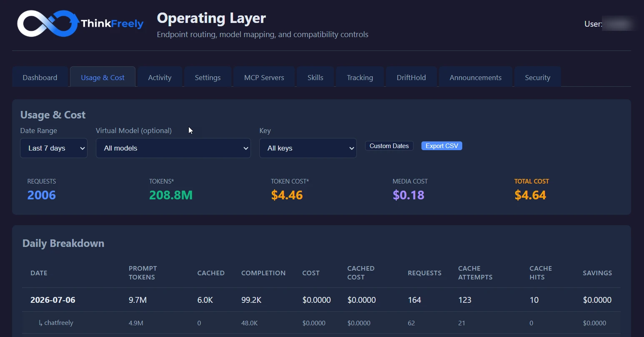Expand the All keys dropdown

click(308, 148)
